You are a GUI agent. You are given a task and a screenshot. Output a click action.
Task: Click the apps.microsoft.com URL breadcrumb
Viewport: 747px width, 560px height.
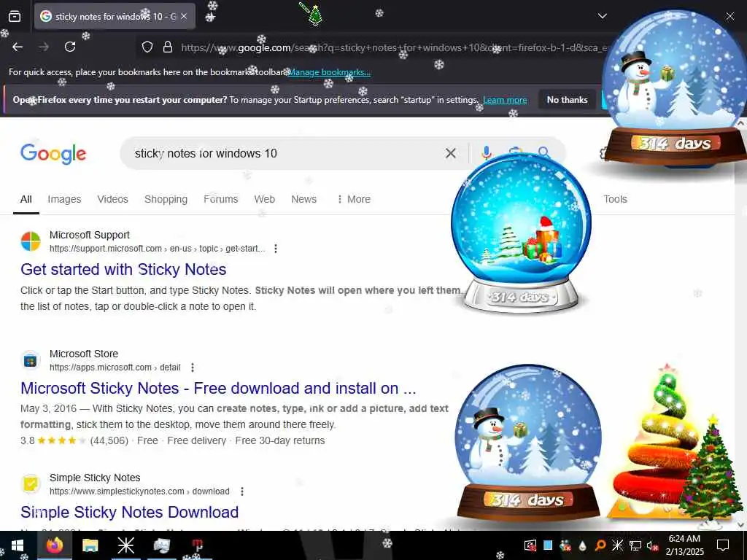(x=115, y=367)
